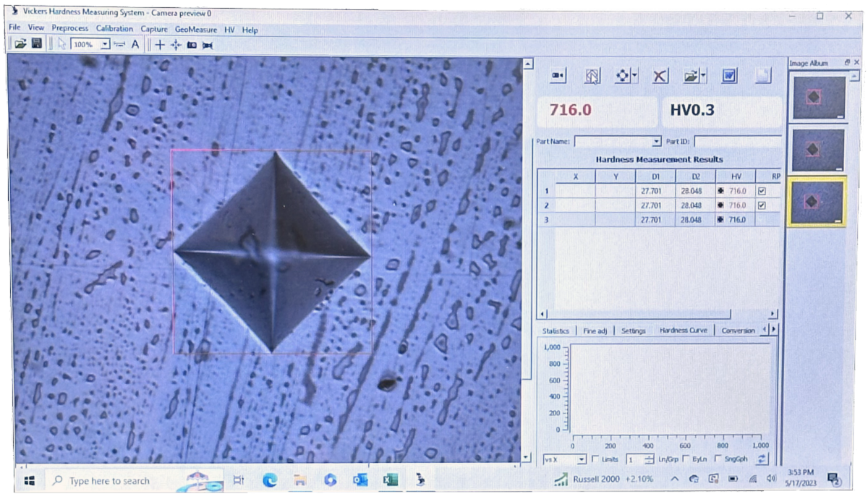Activate the crosshair plus tool
Image resolution: width=868 pixels, height=494 pixels.
tap(160, 44)
